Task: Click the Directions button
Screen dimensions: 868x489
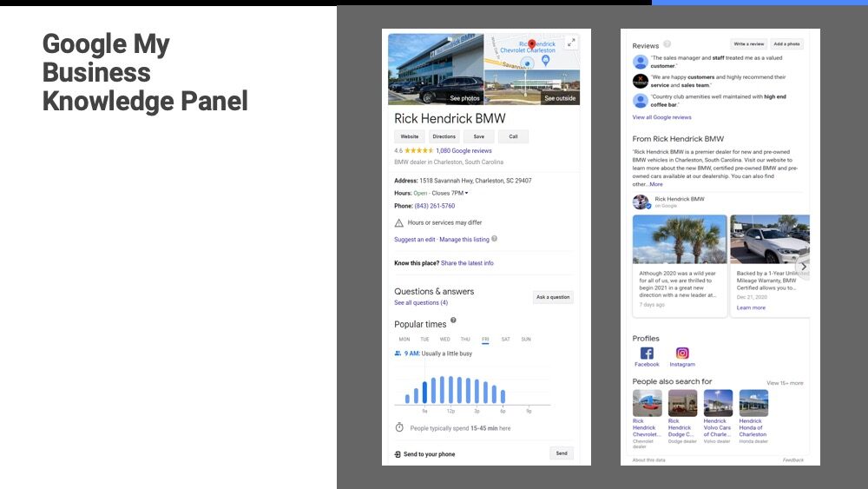Action: (x=444, y=136)
